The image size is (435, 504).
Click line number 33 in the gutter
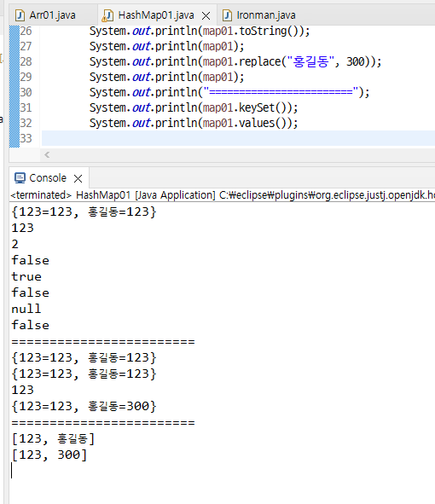26,138
